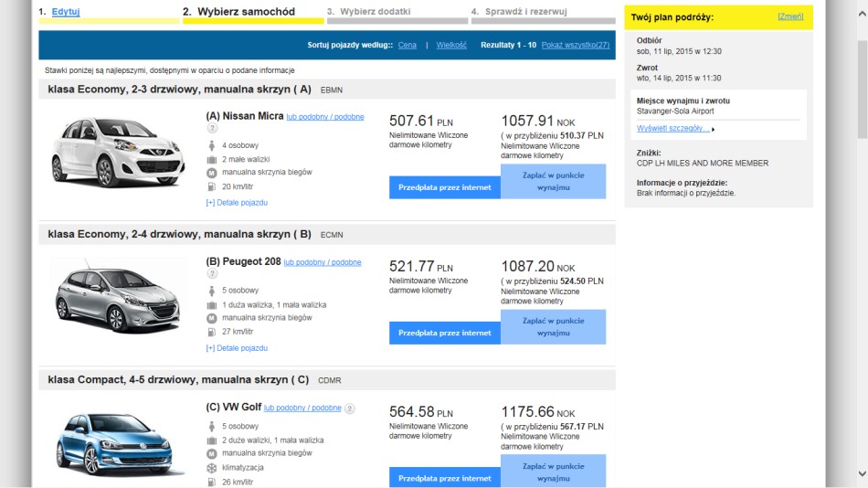Viewport: 868px width, 488px height.
Task: Select the Wybierz samochód step tab
Action: [253, 14]
